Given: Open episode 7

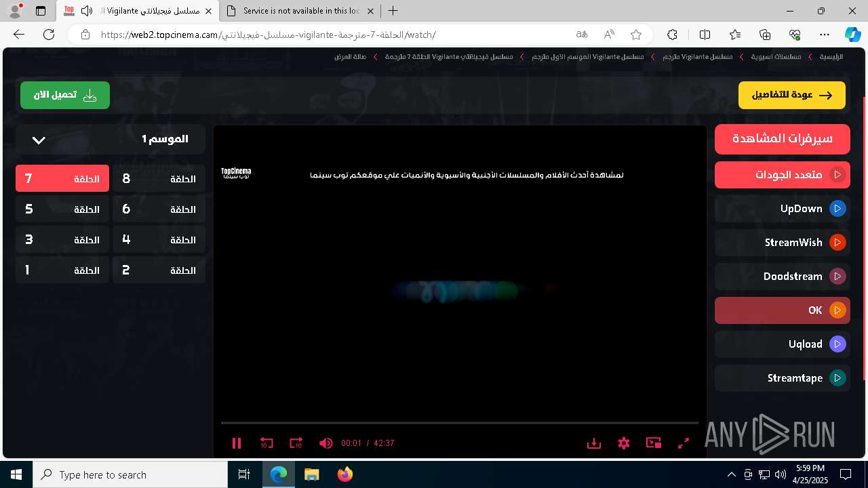Looking at the screenshot, I should click(x=62, y=179).
